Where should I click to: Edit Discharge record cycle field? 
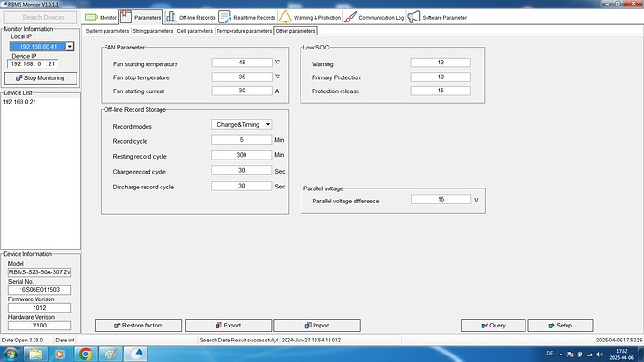(x=241, y=186)
